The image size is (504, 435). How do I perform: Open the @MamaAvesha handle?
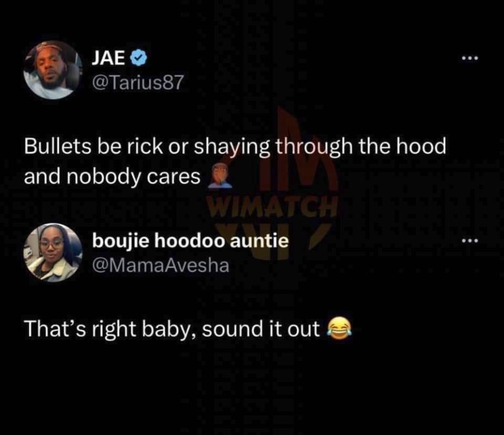(161, 265)
